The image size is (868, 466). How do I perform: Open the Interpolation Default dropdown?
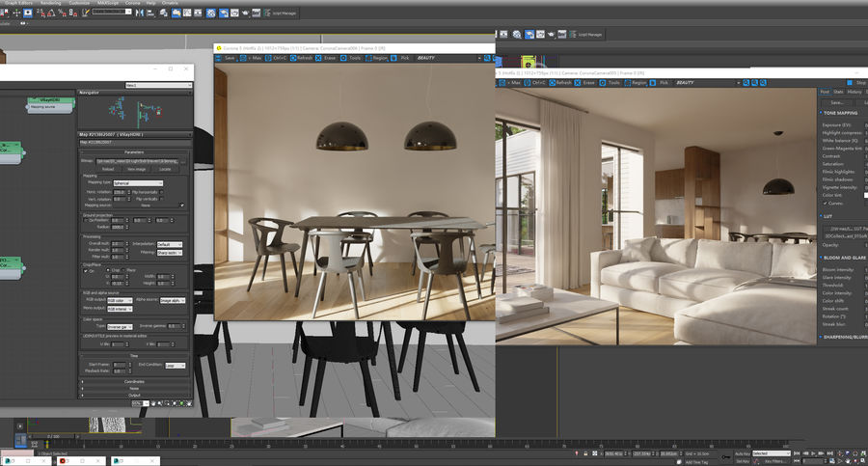[x=170, y=245]
